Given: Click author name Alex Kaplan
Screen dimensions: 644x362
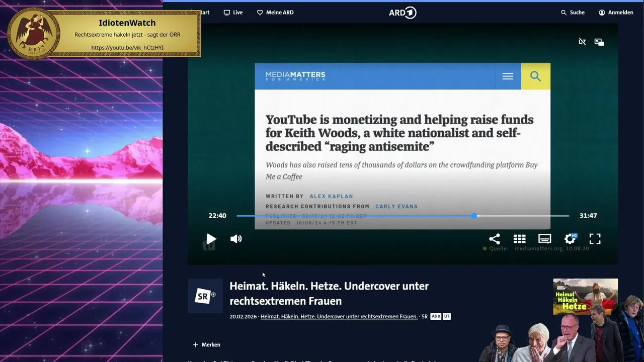Looking at the screenshot, I should click(x=331, y=196).
